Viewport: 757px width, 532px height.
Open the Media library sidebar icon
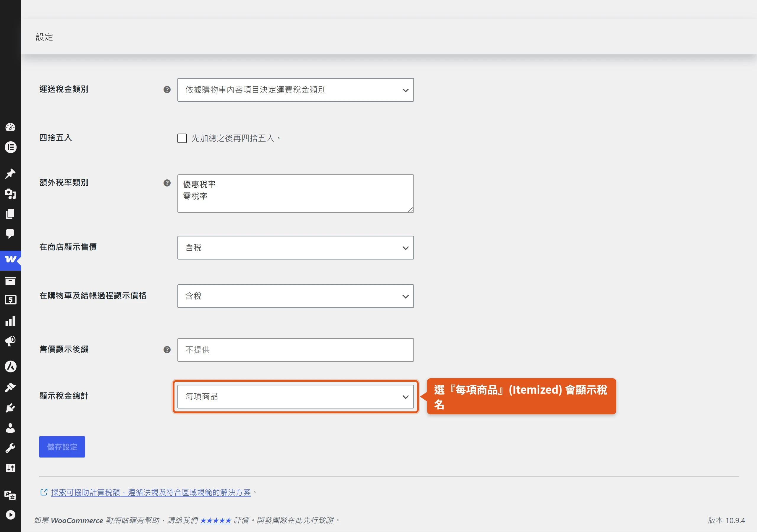click(10, 194)
